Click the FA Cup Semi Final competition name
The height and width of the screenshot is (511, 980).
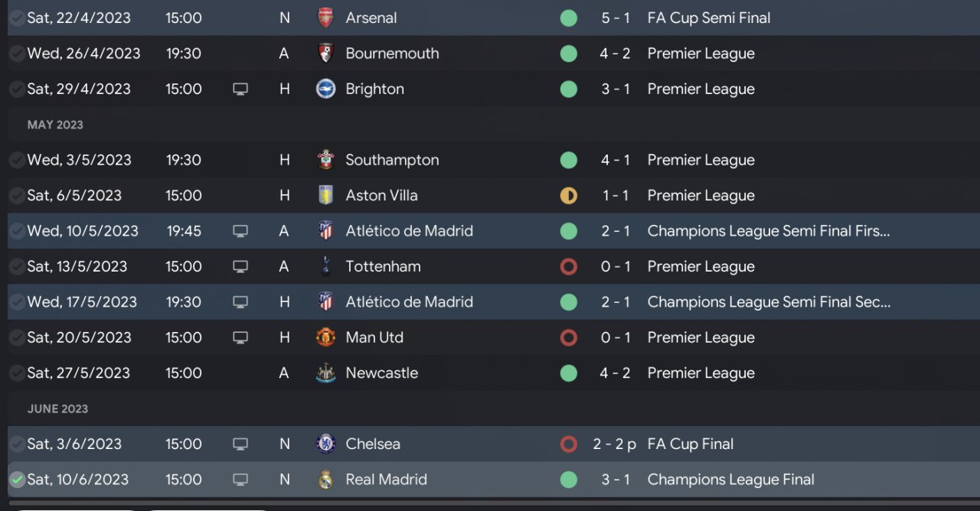[709, 18]
